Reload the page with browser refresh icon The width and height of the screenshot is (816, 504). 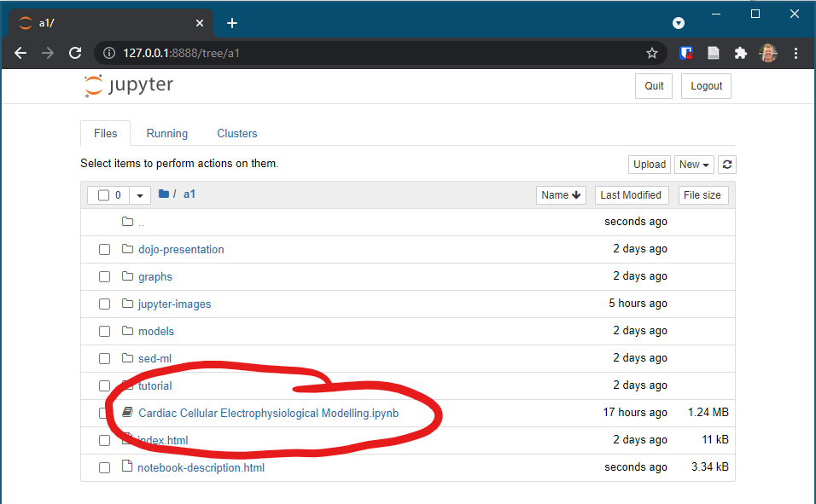click(x=75, y=53)
